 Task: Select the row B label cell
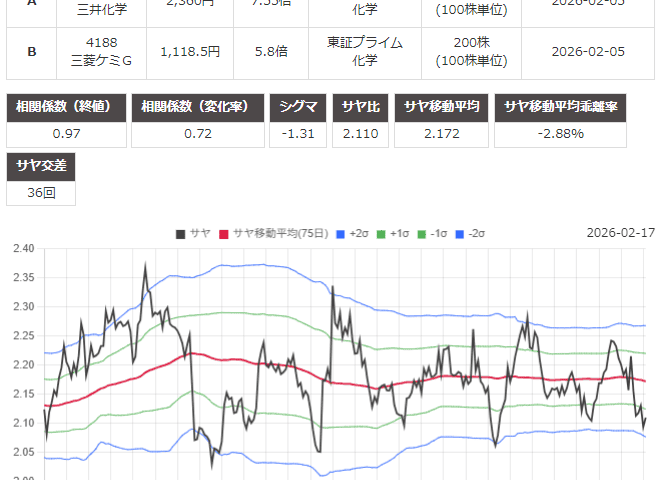pyautogui.click(x=31, y=51)
